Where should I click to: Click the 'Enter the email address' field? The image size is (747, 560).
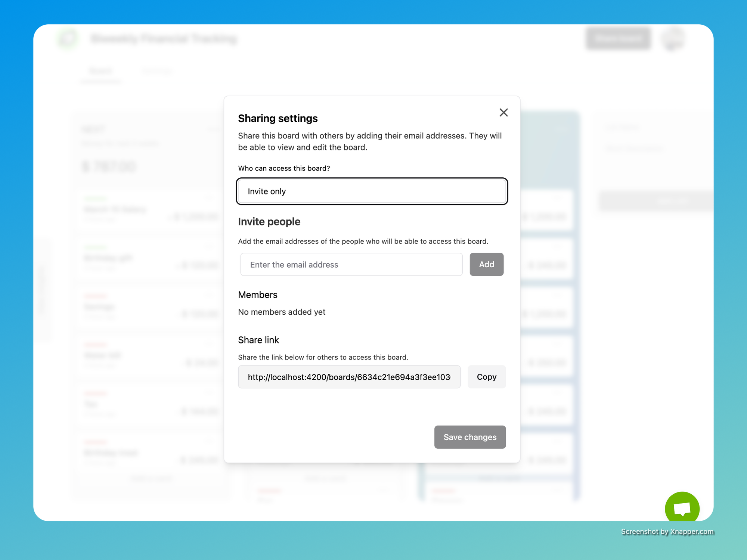coord(351,265)
